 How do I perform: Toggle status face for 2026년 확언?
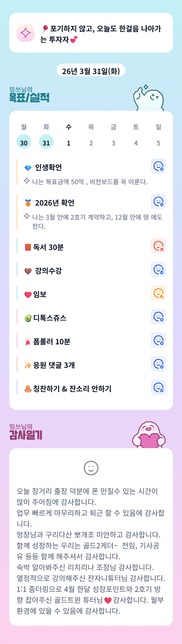point(158,202)
